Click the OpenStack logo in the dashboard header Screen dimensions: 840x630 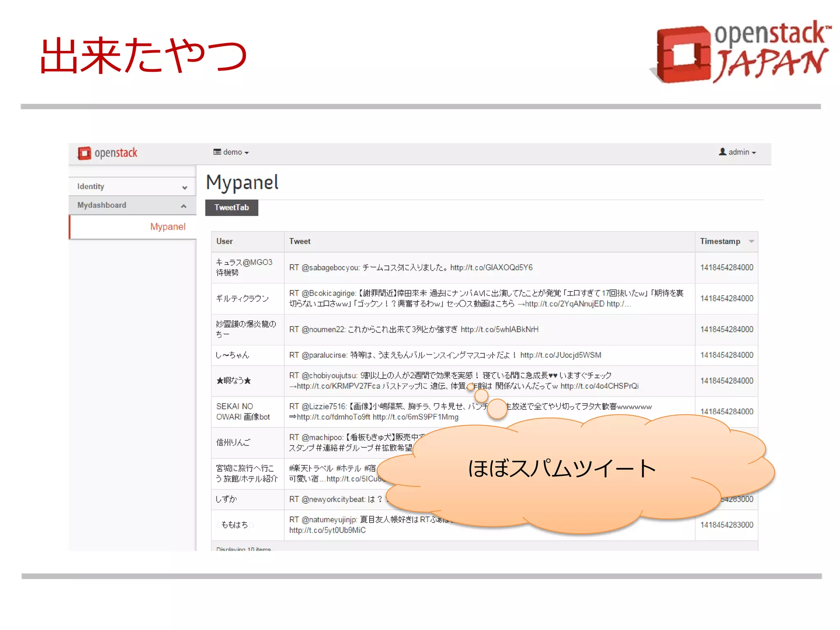coord(107,153)
